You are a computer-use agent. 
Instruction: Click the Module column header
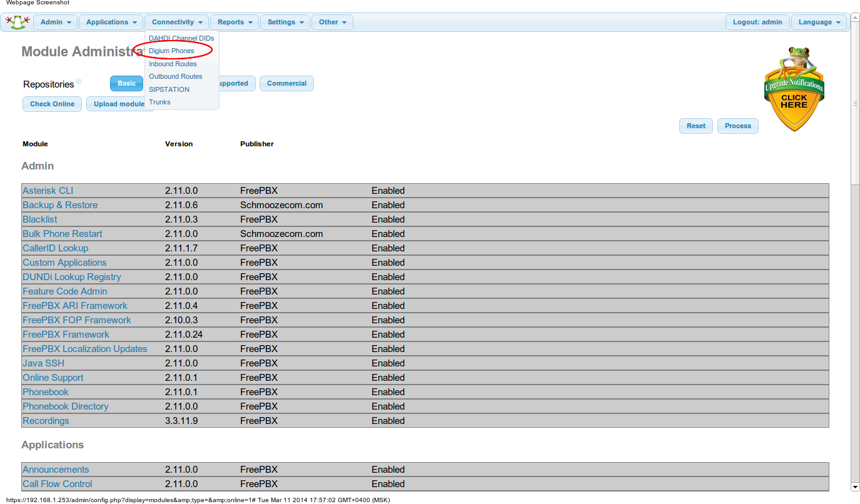pyautogui.click(x=35, y=144)
